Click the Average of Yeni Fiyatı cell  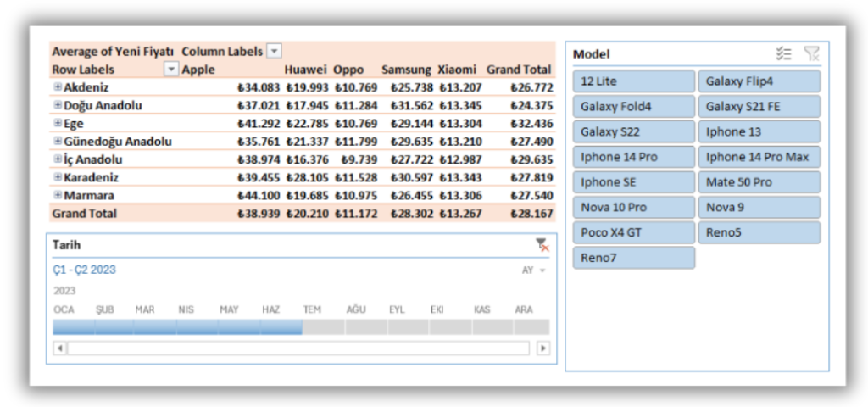point(113,52)
